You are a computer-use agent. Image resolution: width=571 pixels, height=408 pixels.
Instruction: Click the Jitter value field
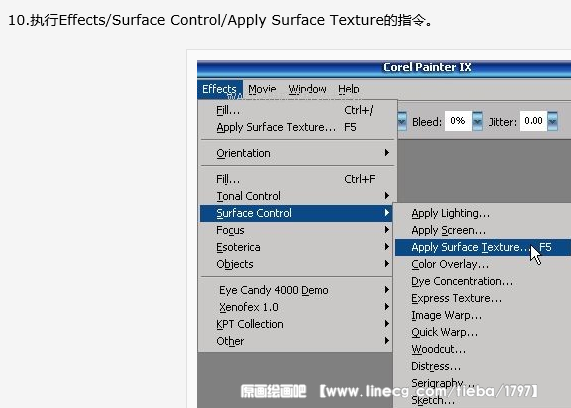pos(533,121)
